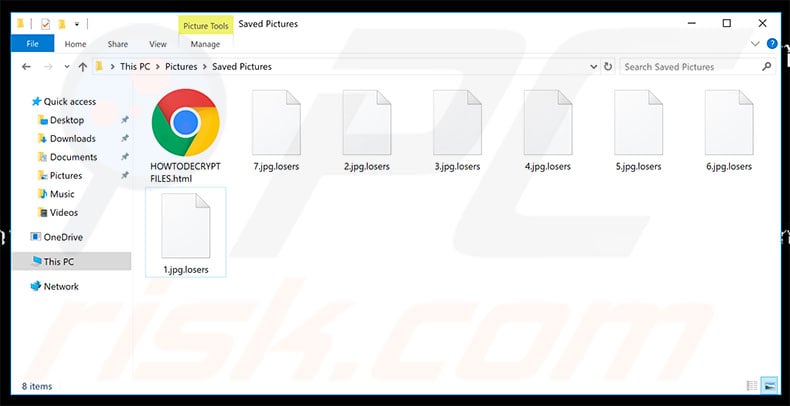
Task: Unpin Documents using its pin icon
Action: 124,157
